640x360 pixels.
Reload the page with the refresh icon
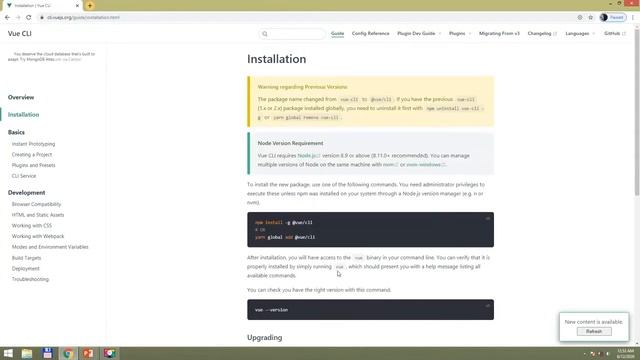(x=29, y=18)
